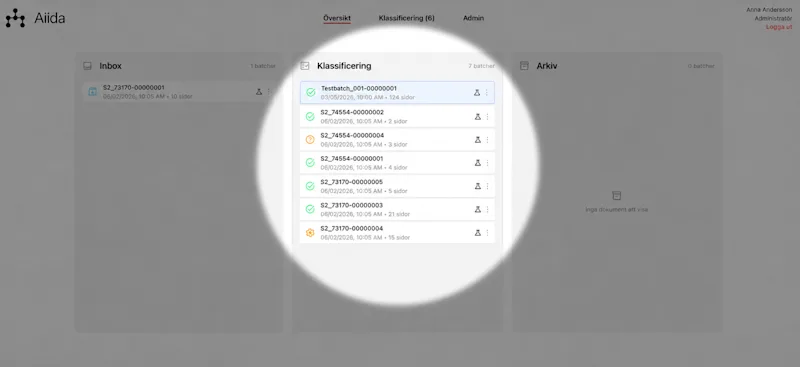Click the "1 batcher" count label

click(x=263, y=66)
